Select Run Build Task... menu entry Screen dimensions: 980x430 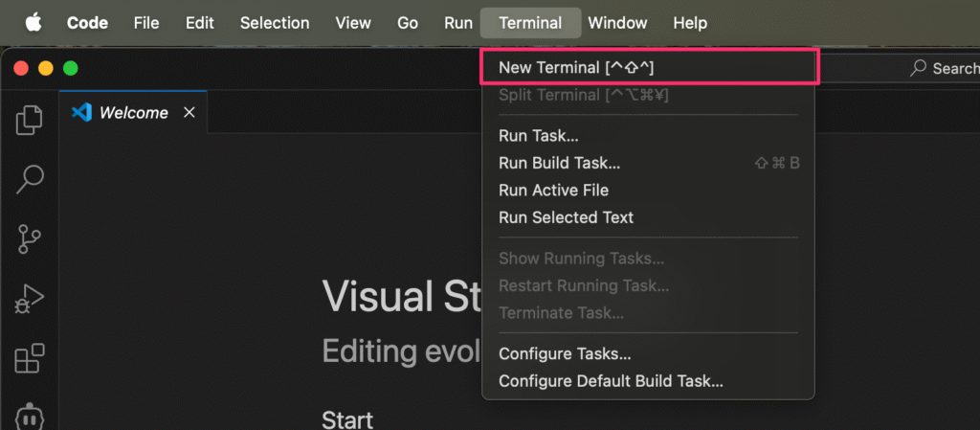coord(649,163)
